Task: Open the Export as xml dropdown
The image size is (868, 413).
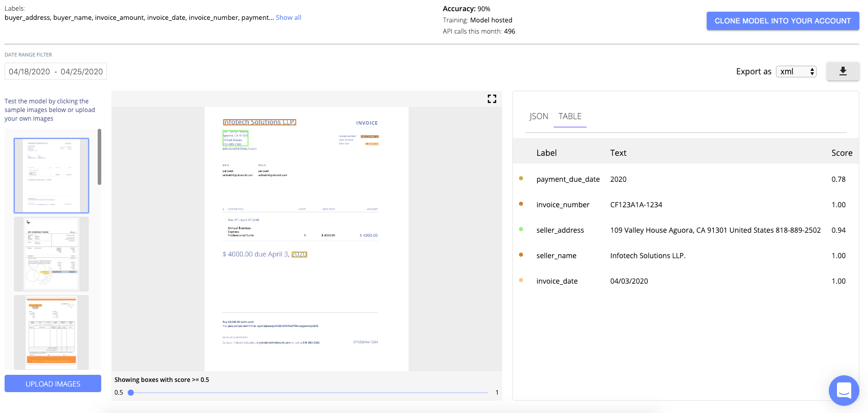Action: (x=796, y=72)
